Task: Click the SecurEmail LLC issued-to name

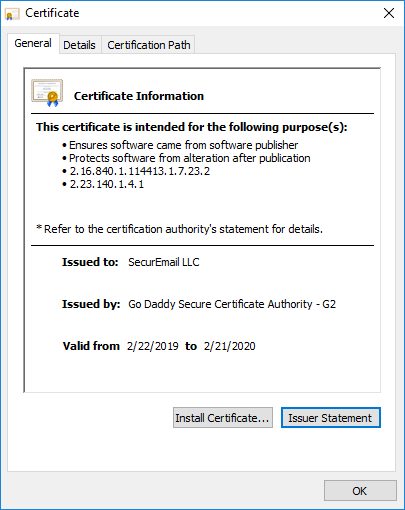Action: pos(164,262)
